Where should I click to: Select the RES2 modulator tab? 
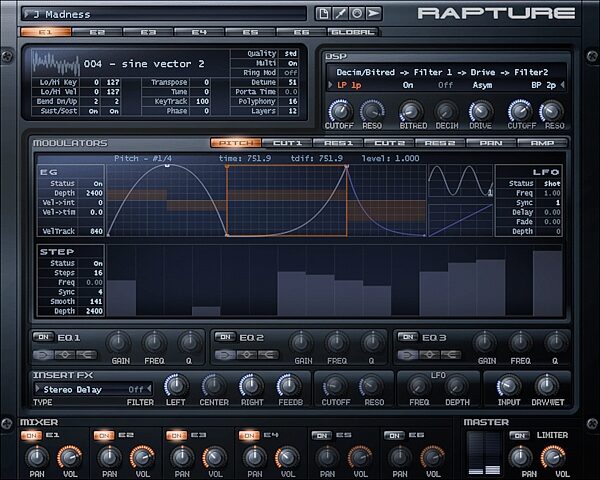tap(440, 143)
